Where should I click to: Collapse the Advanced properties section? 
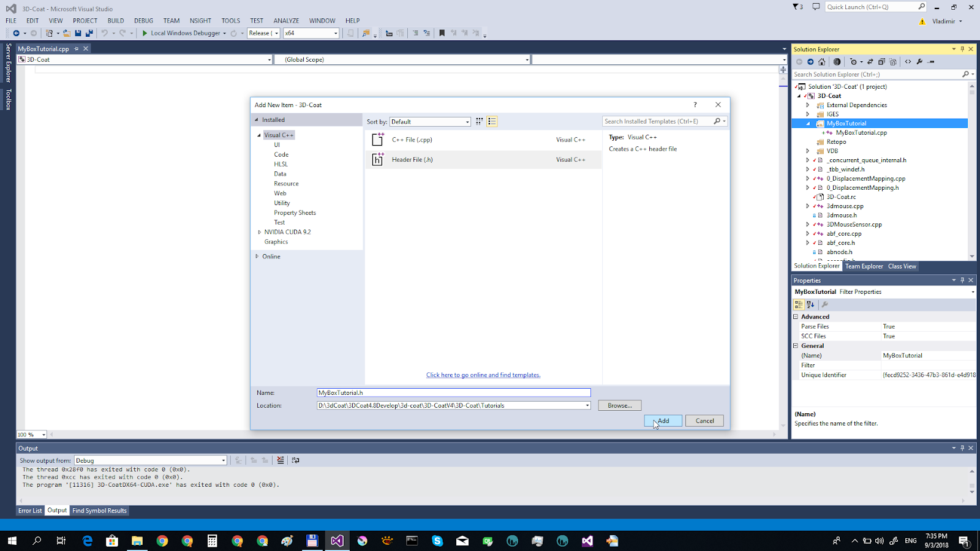click(796, 317)
